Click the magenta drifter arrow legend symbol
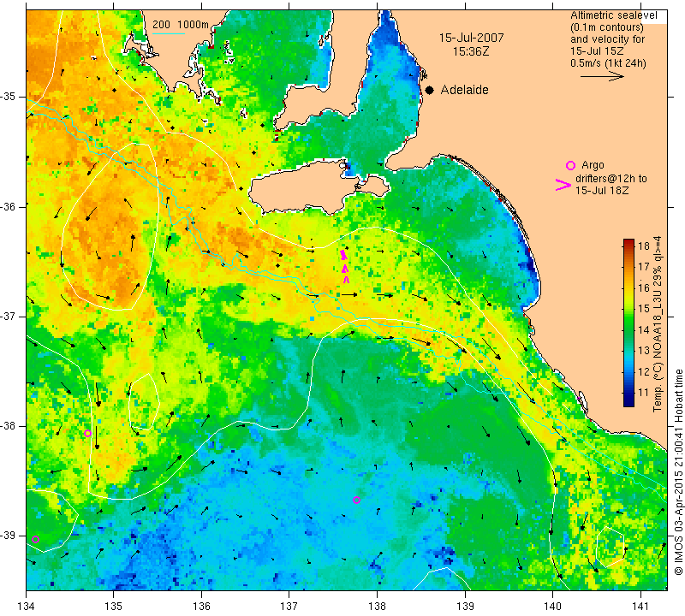 tap(563, 185)
